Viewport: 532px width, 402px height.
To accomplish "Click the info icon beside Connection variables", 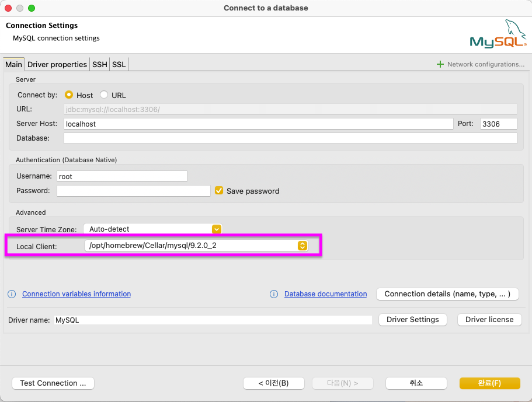I will coord(12,294).
